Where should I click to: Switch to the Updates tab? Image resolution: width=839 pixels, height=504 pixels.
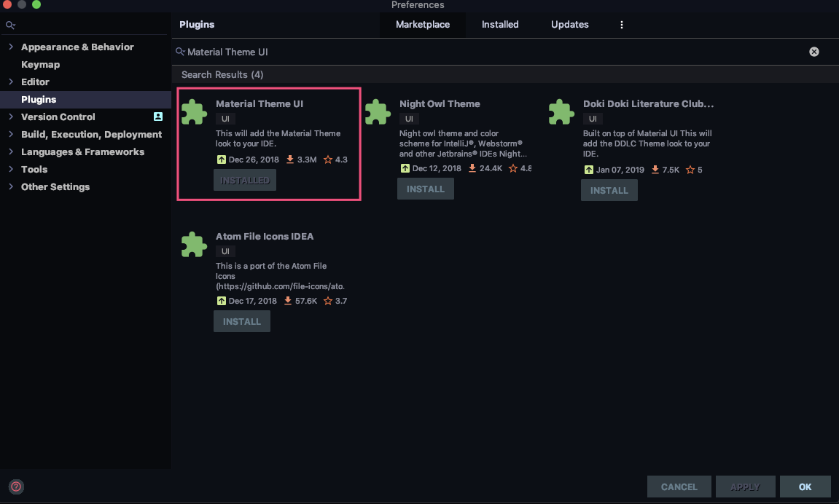click(x=570, y=25)
